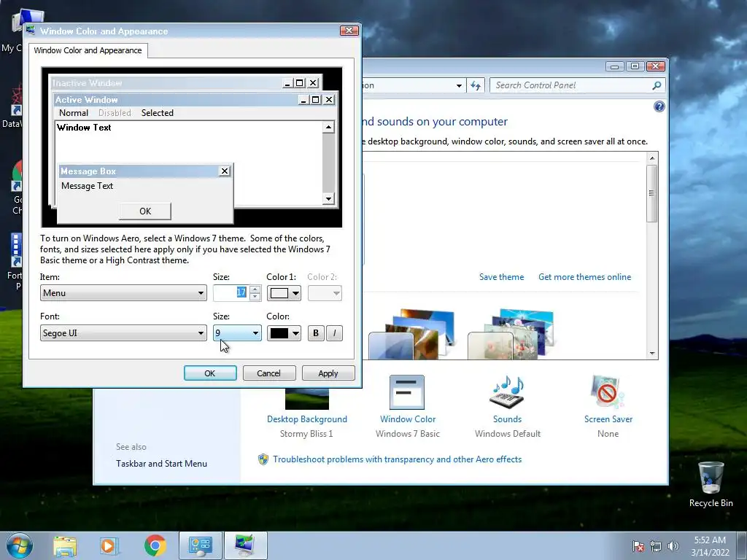747x560 pixels.
Task: Click the network tray icon
Action: coord(656,546)
